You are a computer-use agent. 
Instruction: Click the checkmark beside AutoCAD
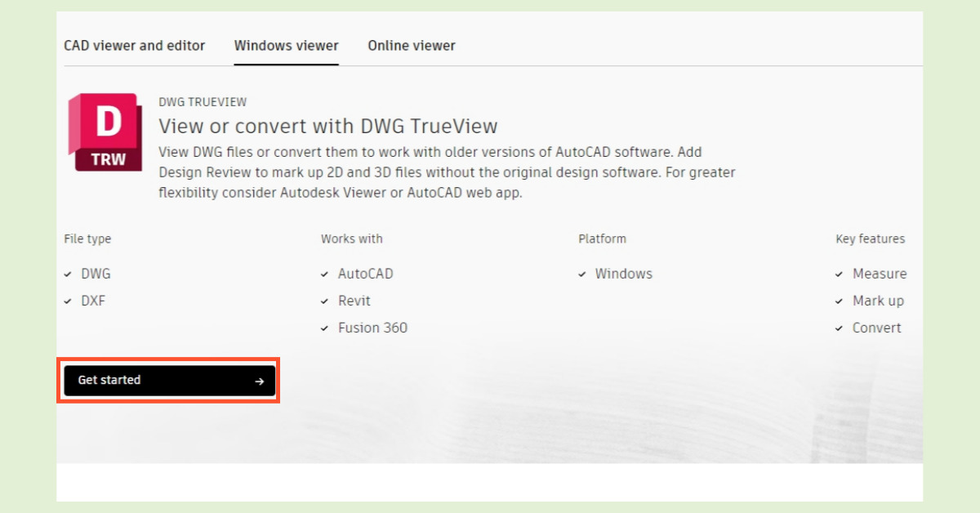coord(325,274)
